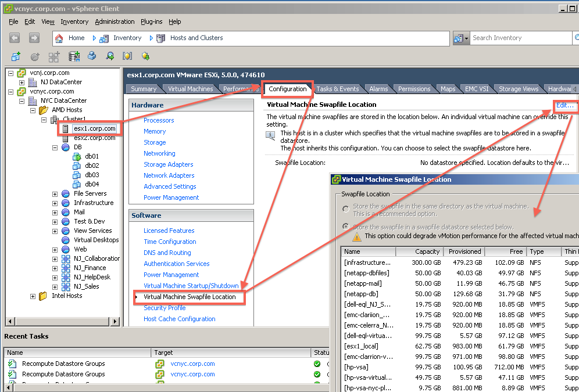Select the NJ DataCenter icon

click(x=33, y=82)
